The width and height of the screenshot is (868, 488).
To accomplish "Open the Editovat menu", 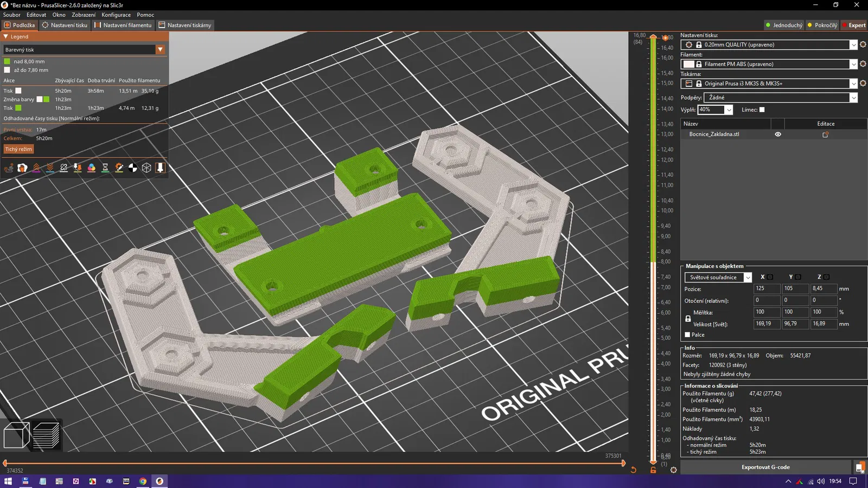I will (x=36, y=15).
